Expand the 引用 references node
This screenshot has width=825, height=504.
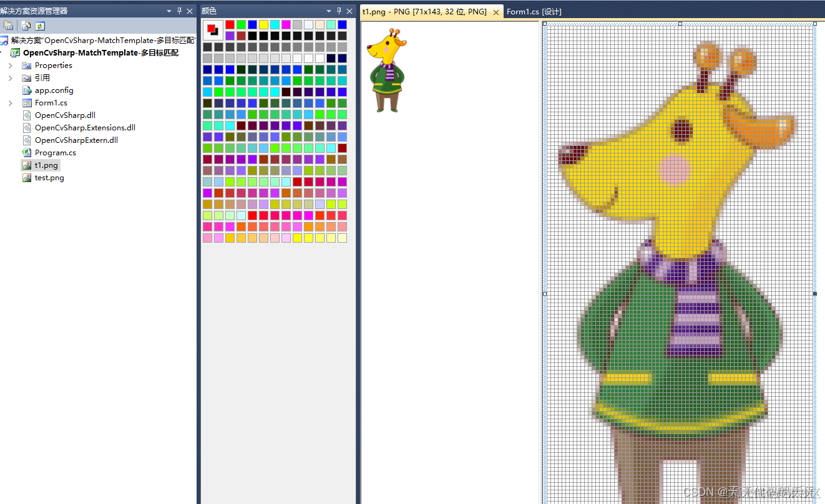10,78
